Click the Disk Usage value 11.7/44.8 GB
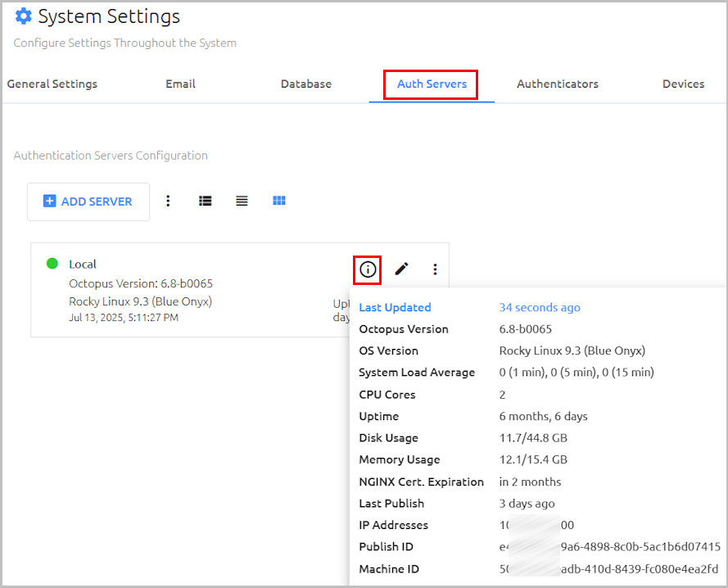 point(533,438)
